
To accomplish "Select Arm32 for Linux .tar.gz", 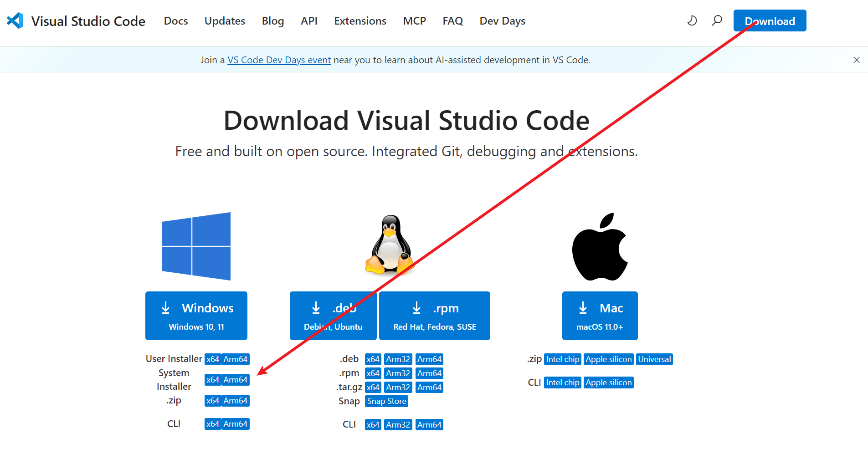I will click(x=398, y=388).
